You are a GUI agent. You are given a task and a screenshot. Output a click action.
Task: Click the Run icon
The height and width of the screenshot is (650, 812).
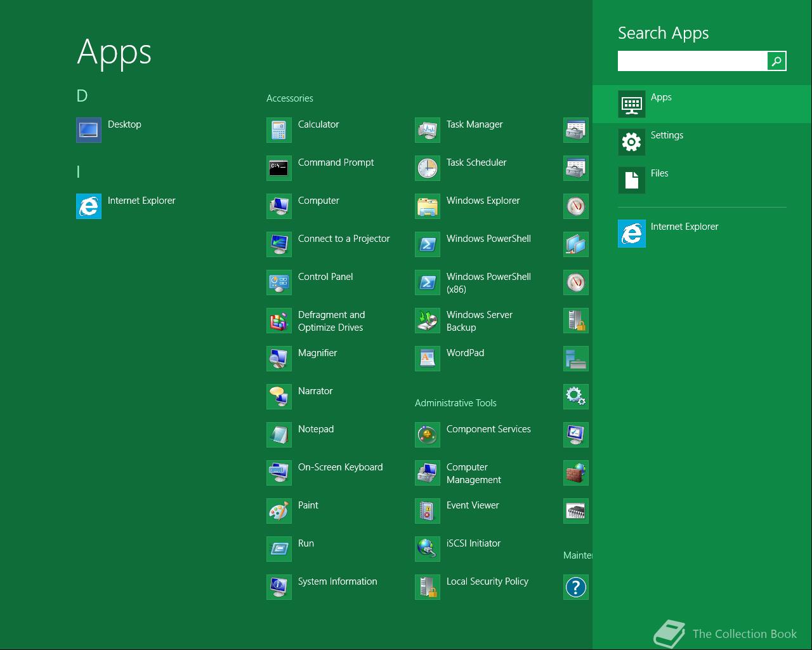[x=279, y=549]
